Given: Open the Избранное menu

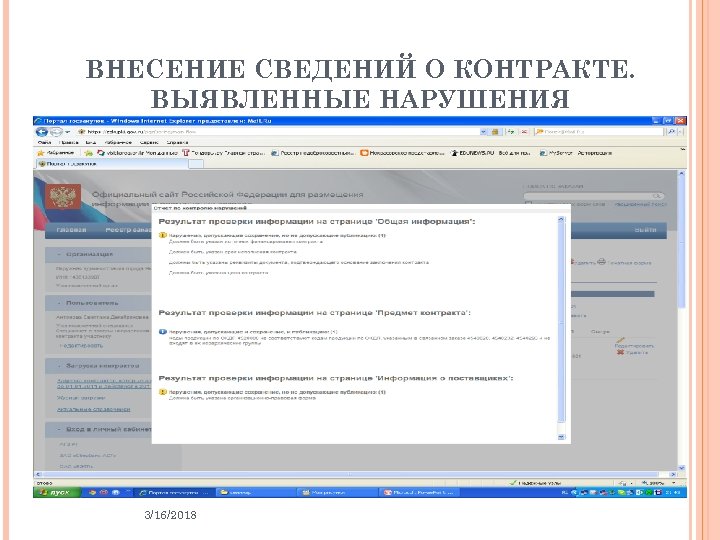Looking at the screenshot, I should point(118,142).
